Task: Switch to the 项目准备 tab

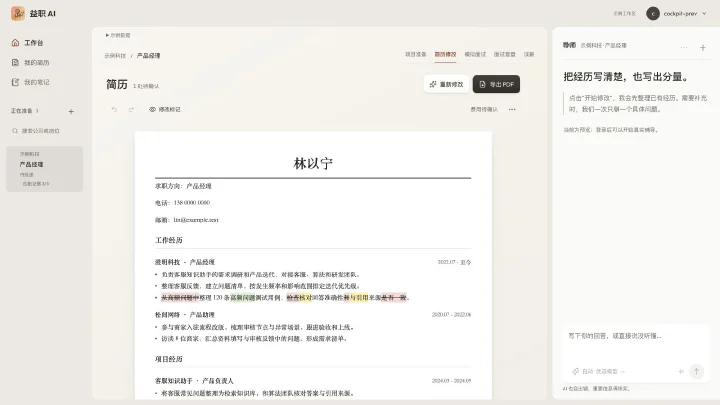Action: pos(416,54)
